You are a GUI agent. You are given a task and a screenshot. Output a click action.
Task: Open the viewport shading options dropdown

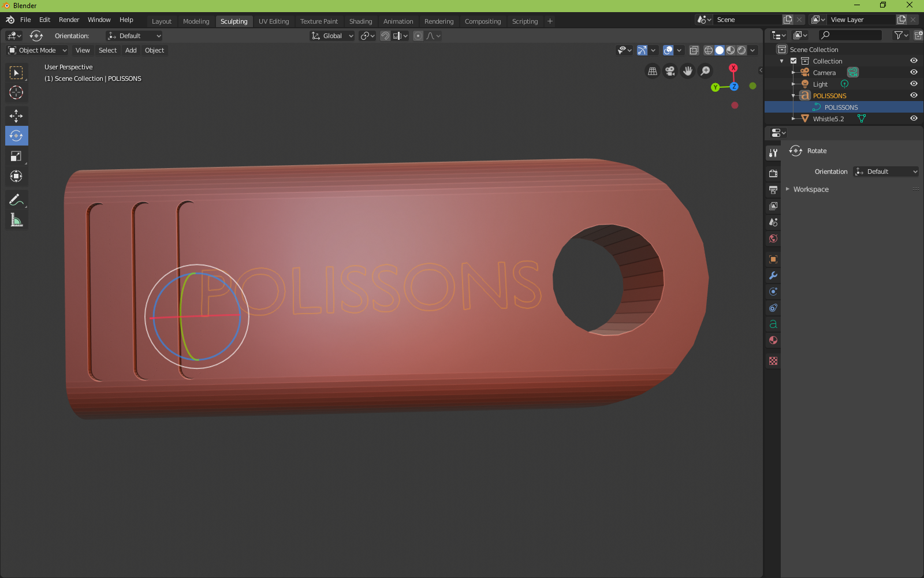tap(752, 50)
